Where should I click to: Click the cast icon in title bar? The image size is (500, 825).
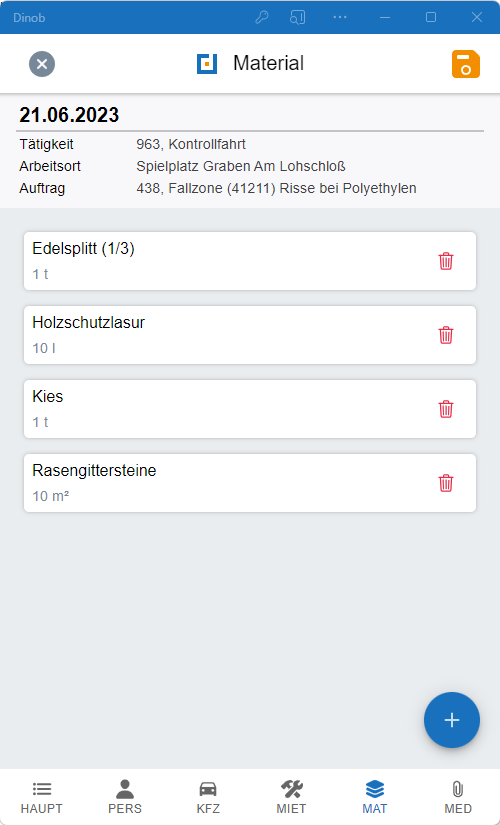click(x=297, y=17)
